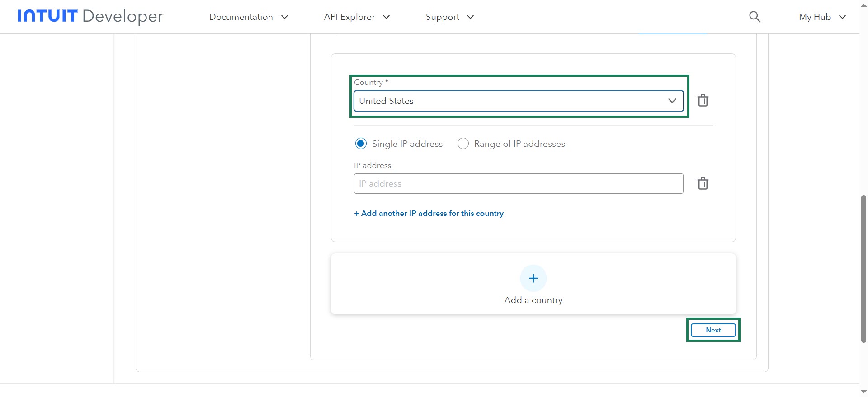This screenshot has width=868, height=397.
Task: Click the plus icon to add country
Action: tap(533, 278)
